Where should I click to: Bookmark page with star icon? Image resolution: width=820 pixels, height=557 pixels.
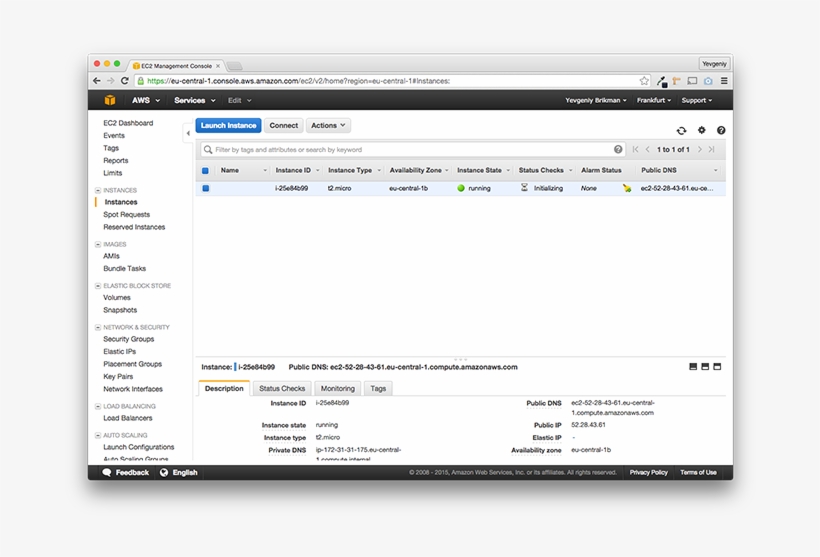[644, 81]
